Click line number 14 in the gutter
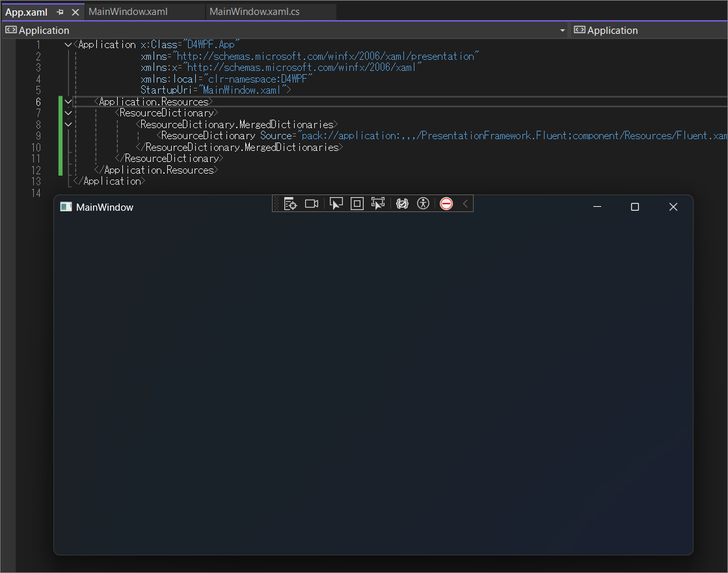 36,193
